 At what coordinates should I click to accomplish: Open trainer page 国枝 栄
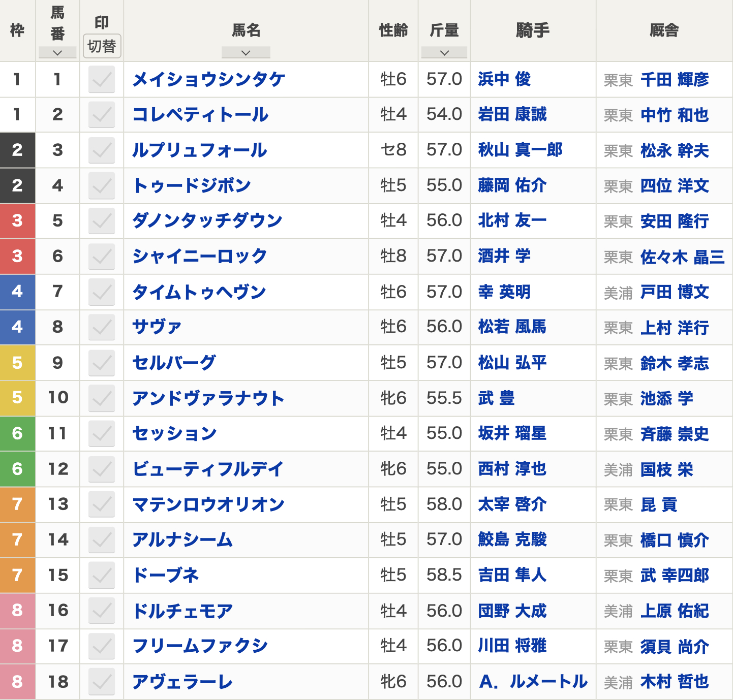666,470
